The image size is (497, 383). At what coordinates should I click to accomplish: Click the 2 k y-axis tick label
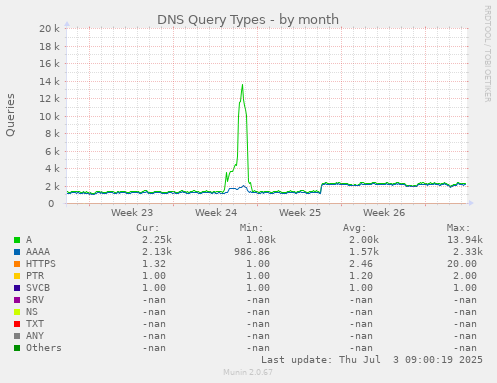pos(53,187)
